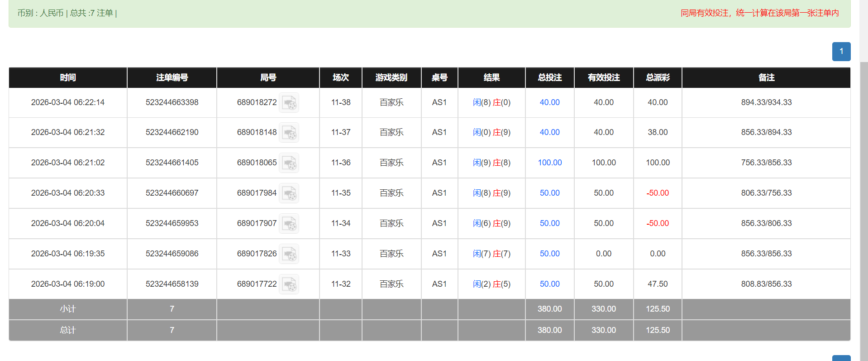Click payout 47.50

tap(658, 284)
